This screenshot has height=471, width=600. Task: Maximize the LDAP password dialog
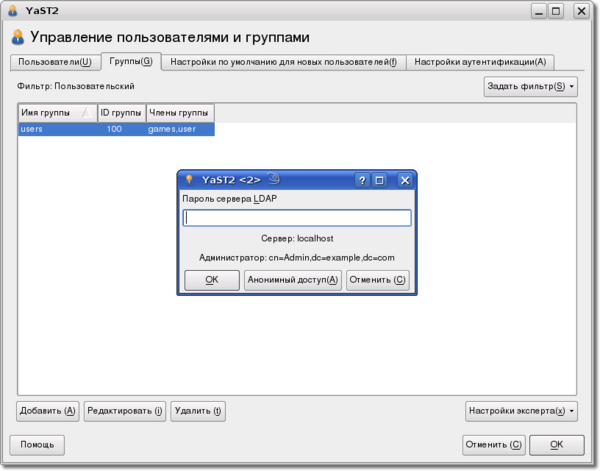[x=380, y=180]
